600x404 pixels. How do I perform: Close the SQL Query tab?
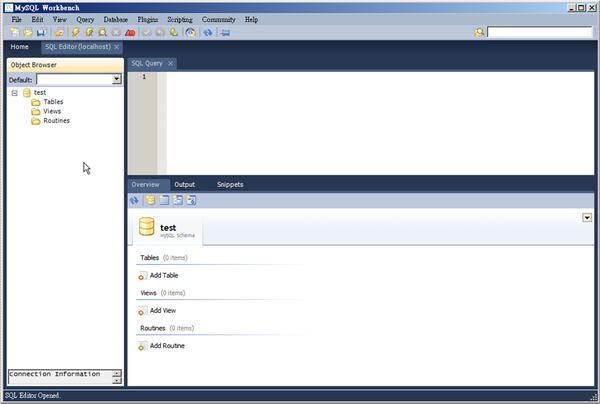tap(171, 64)
